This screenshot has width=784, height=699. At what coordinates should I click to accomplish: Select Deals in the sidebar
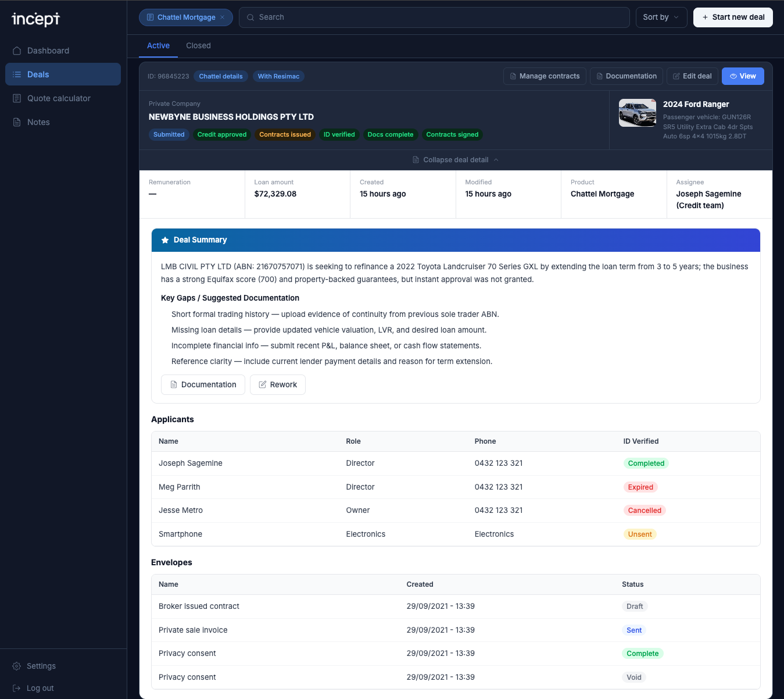point(63,74)
